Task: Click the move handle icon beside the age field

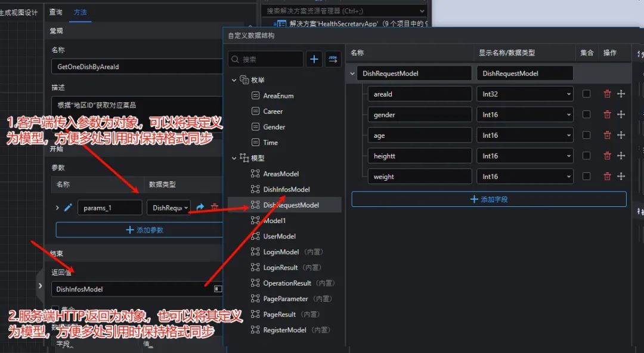Action: 621,135
